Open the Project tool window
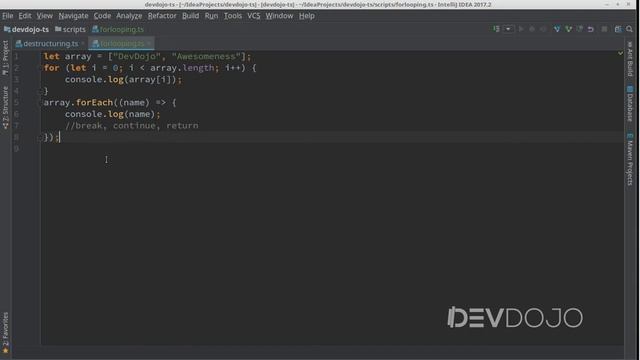Viewport: 640px width, 360px height. pos(5,58)
